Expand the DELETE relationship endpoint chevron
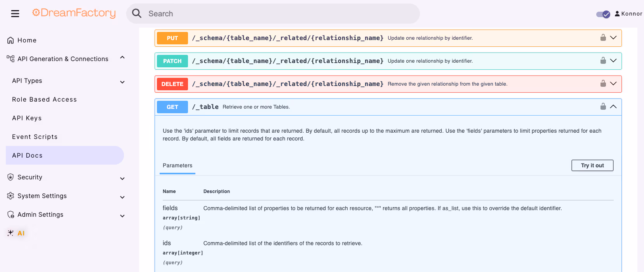The height and width of the screenshot is (272, 644). 613,84
